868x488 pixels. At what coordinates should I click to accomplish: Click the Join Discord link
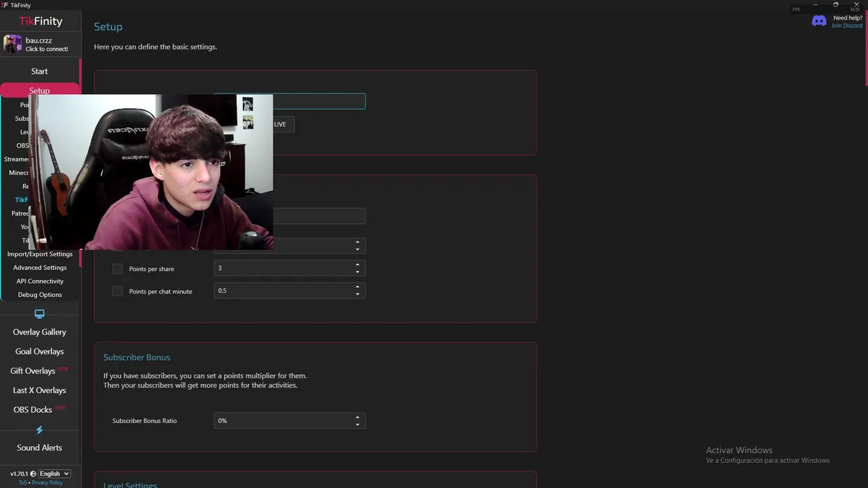(x=847, y=26)
